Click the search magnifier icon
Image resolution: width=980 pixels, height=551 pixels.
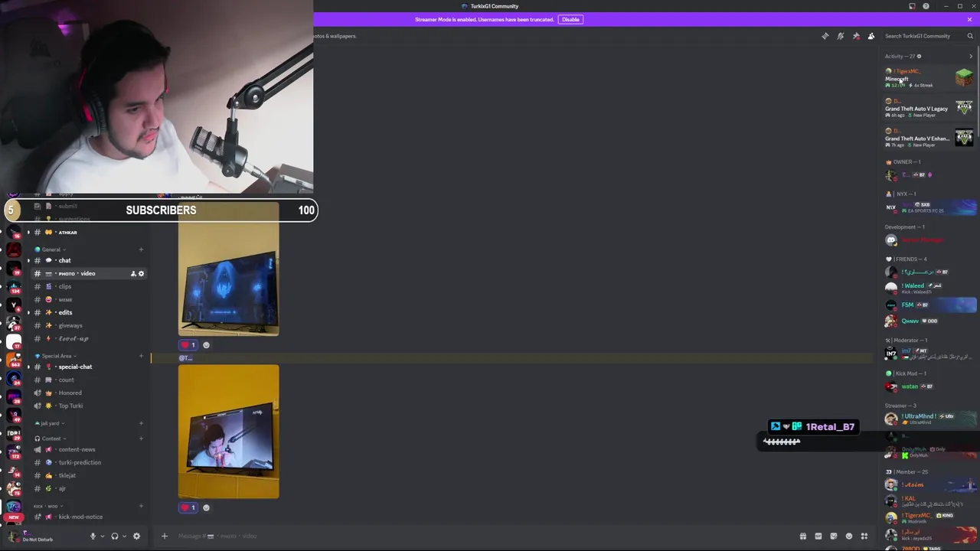tap(970, 36)
